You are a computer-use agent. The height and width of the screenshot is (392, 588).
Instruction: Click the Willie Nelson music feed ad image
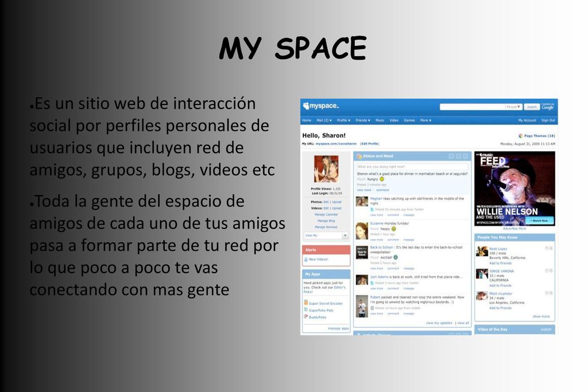coord(514,188)
